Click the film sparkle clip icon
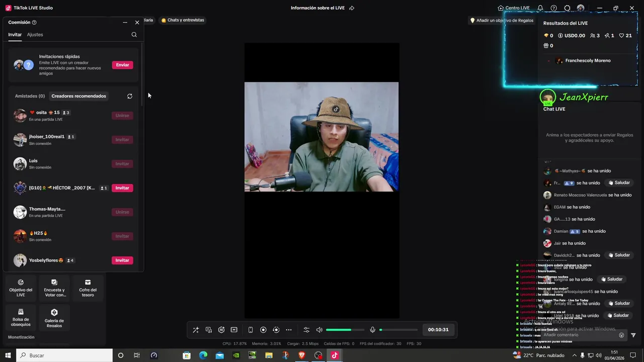This screenshot has width=644, height=362. tap(234, 330)
